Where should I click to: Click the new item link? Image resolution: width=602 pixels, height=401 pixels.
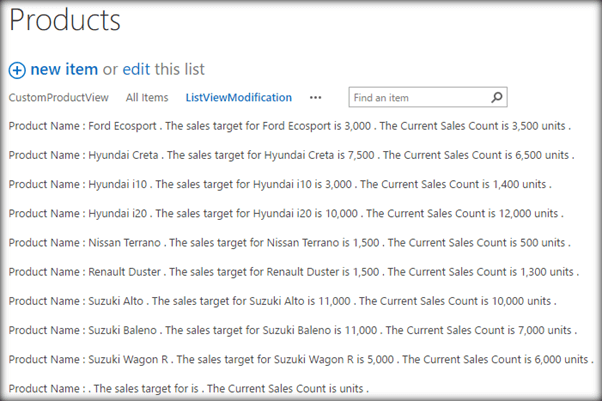(64, 69)
